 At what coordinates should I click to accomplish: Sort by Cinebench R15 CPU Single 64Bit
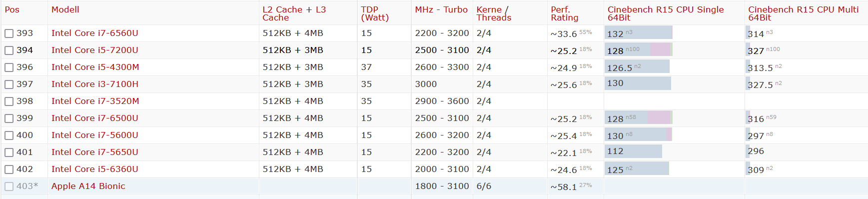click(x=666, y=13)
